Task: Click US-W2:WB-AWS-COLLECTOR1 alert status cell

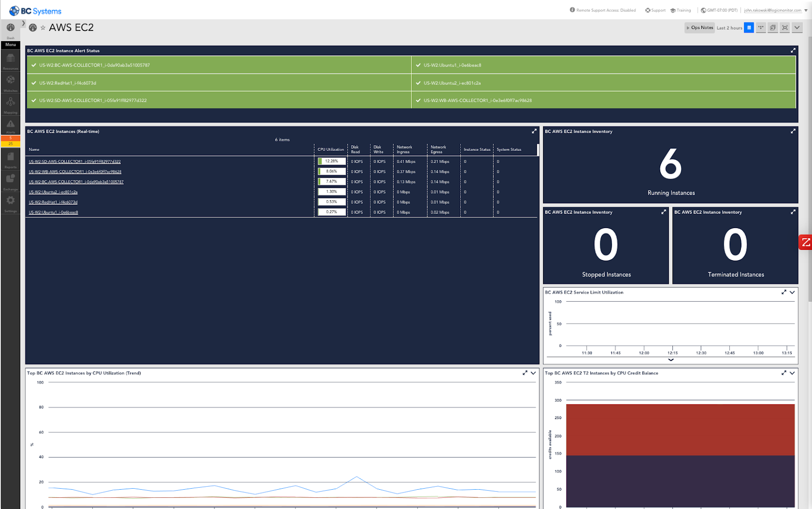Action: [603, 100]
